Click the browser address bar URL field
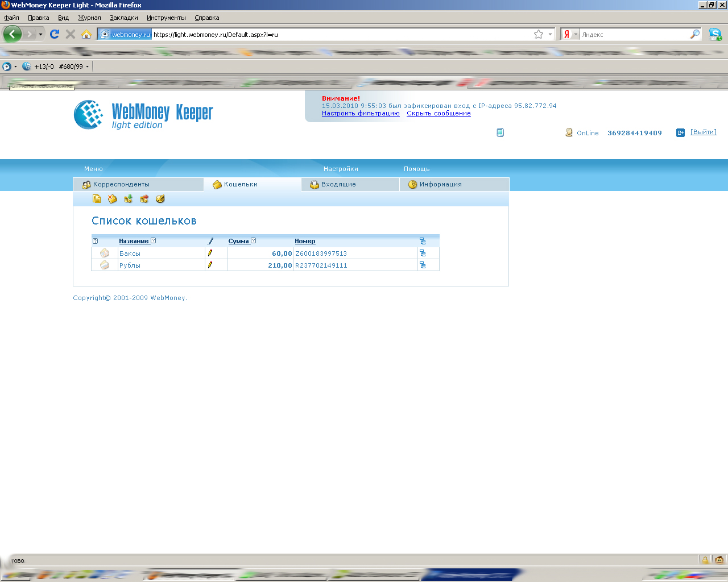 [341, 34]
